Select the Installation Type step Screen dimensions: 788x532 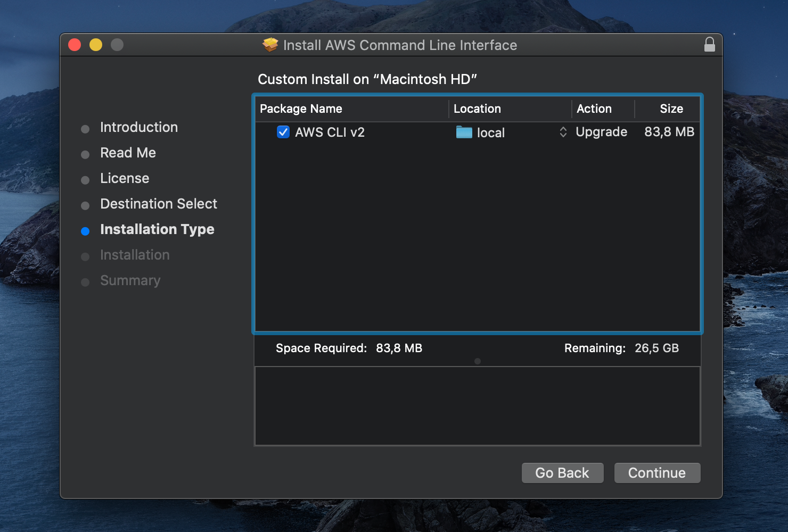pos(157,229)
